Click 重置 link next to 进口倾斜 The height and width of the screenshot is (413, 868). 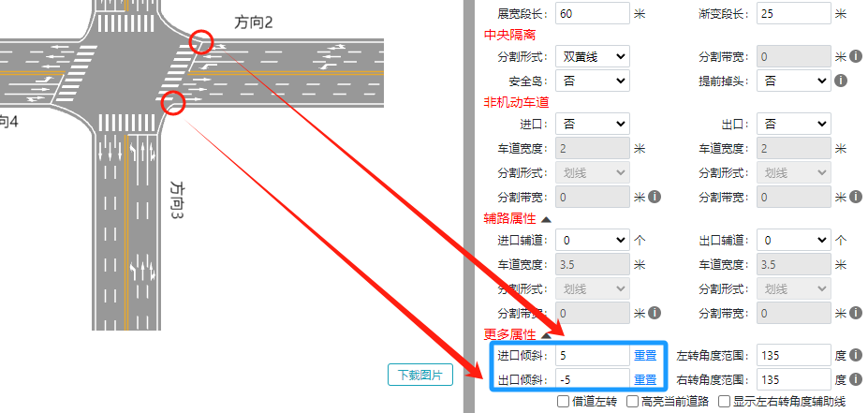pyautogui.click(x=644, y=356)
